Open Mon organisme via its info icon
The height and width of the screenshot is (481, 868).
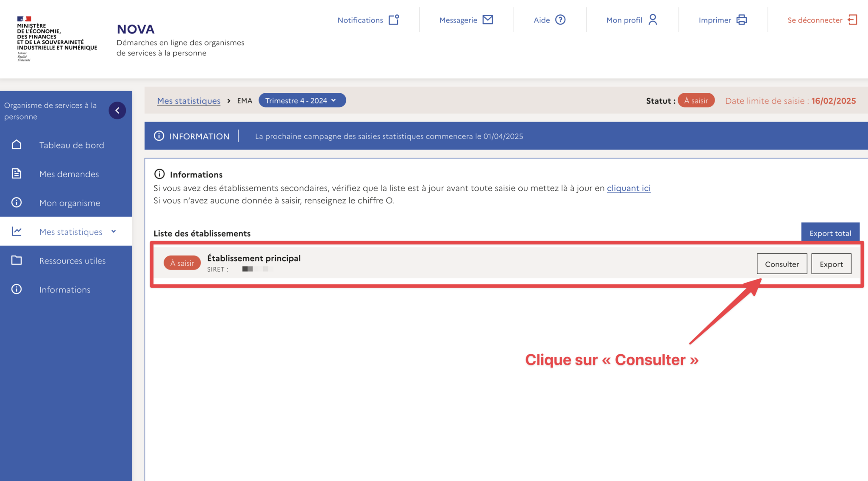[17, 203]
